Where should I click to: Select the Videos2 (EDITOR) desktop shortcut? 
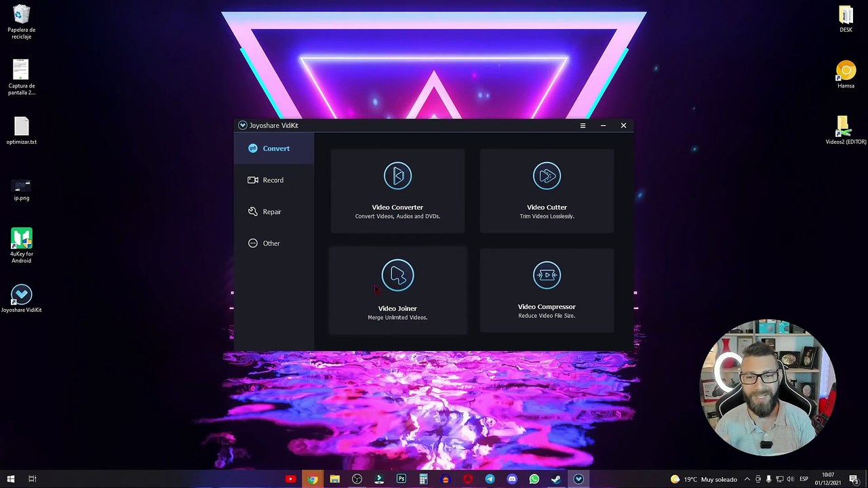[x=846, y=130]
